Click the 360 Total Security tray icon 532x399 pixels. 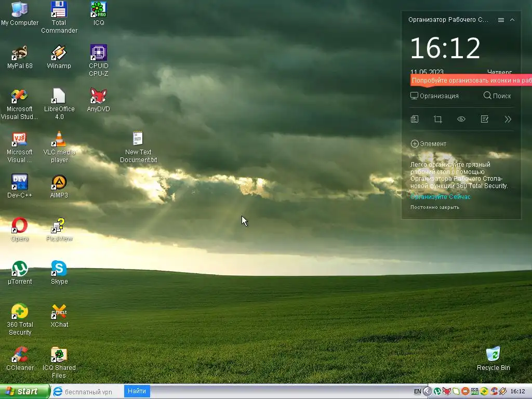tap(484, 392)
